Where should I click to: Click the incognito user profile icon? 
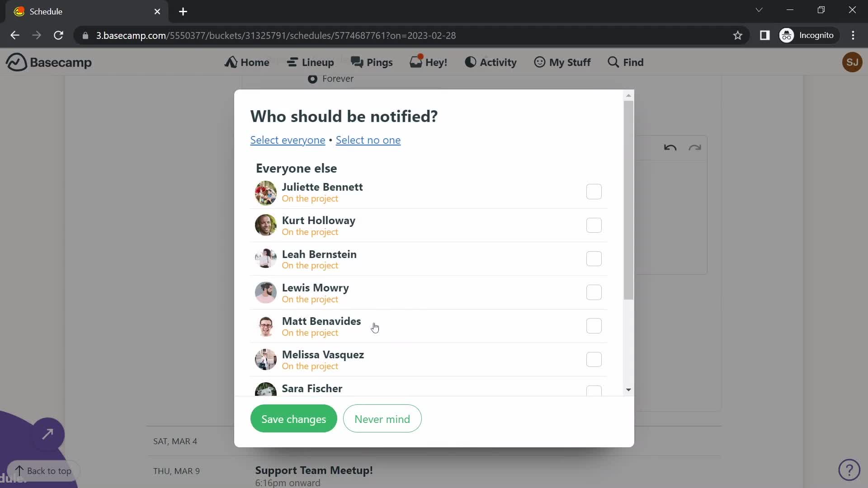[x=787, y=36]
